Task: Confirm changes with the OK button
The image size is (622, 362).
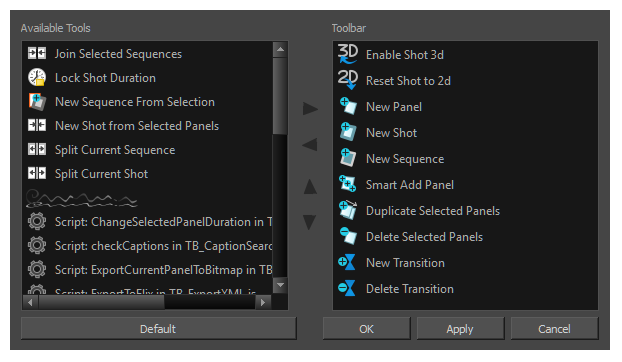Action: click(367, 329)
